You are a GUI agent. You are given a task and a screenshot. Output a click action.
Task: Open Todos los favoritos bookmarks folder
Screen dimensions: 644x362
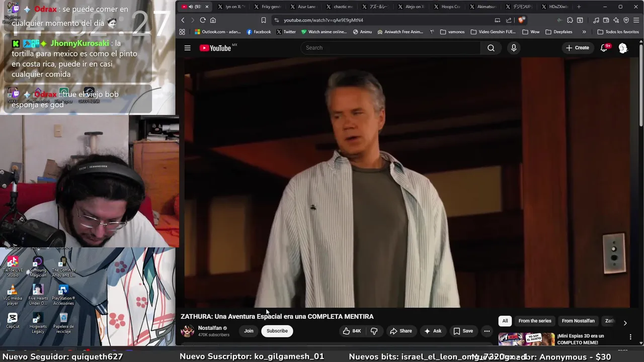pos(618,32)
